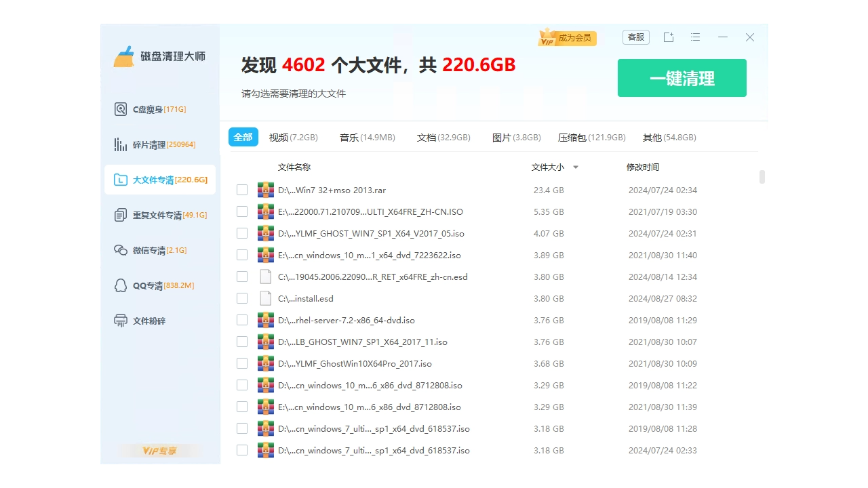Viewport: 868px width, 488px height.
Task: Tick the checkbox for install.esd
Action: pos(242,298)
